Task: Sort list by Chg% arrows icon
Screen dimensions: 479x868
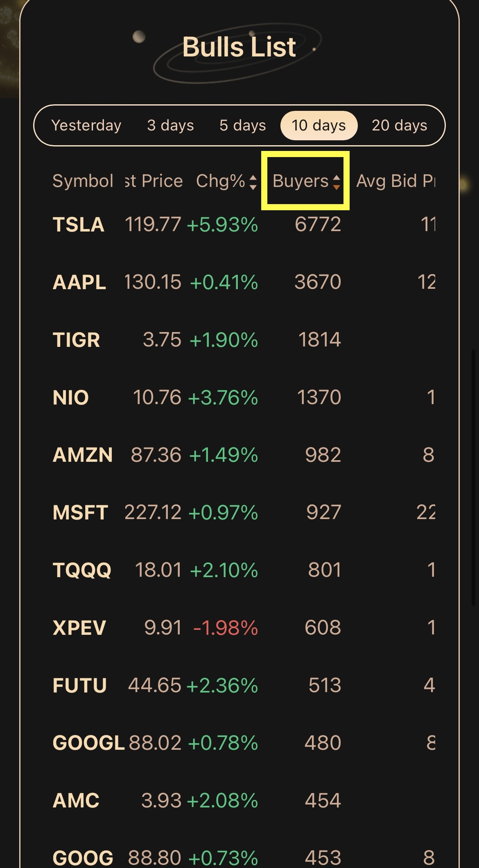Action: click(x=253, y=182)
